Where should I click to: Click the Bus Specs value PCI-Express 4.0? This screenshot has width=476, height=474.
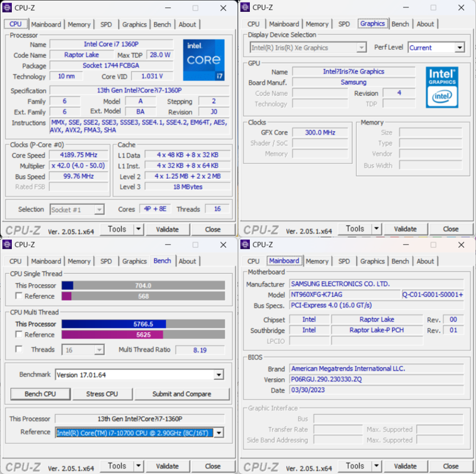coord(377,305)
